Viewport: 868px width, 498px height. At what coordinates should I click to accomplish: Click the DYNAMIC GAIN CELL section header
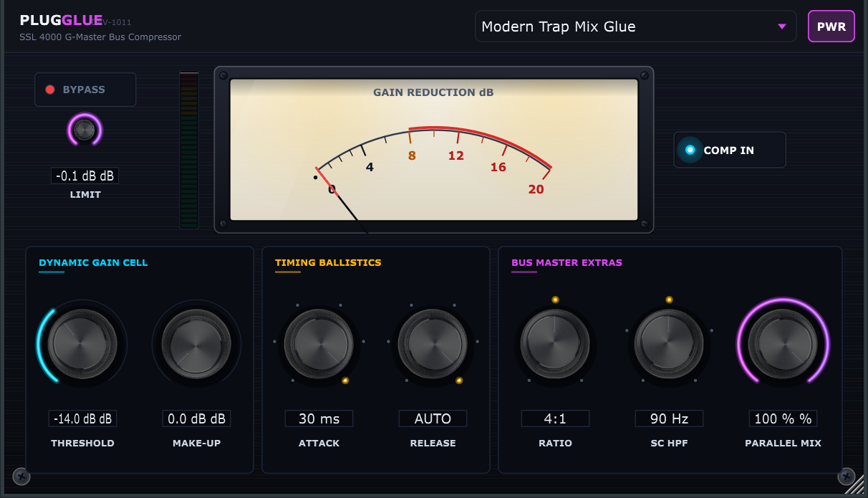[93, 263]
